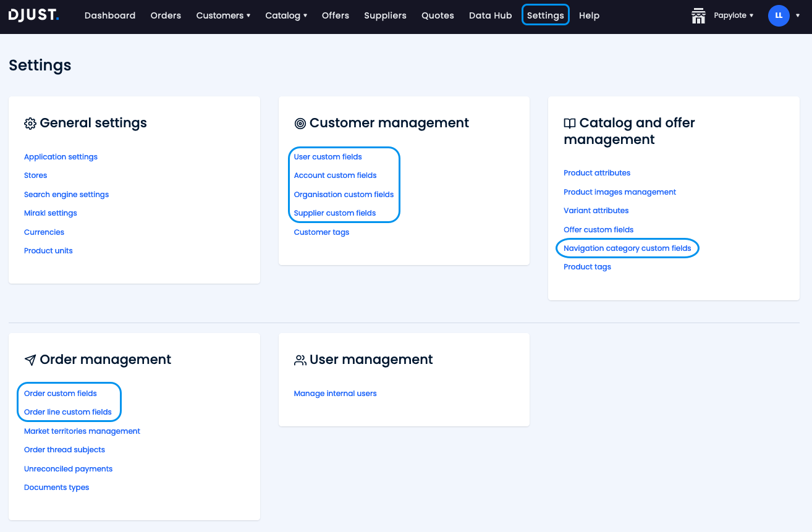
Task: Open Unreconciled payments settings
Action: [68, 468]
